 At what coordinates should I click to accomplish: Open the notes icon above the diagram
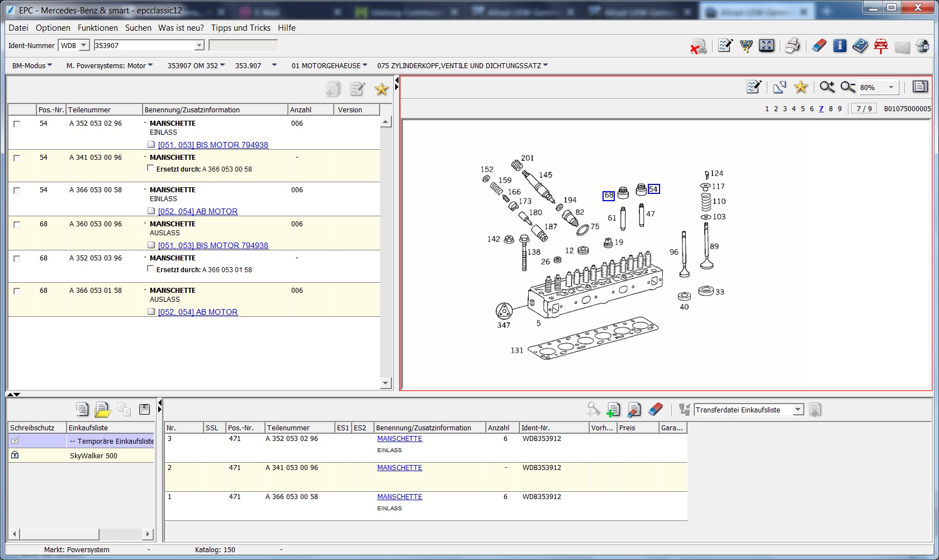[x=754, y=87]
